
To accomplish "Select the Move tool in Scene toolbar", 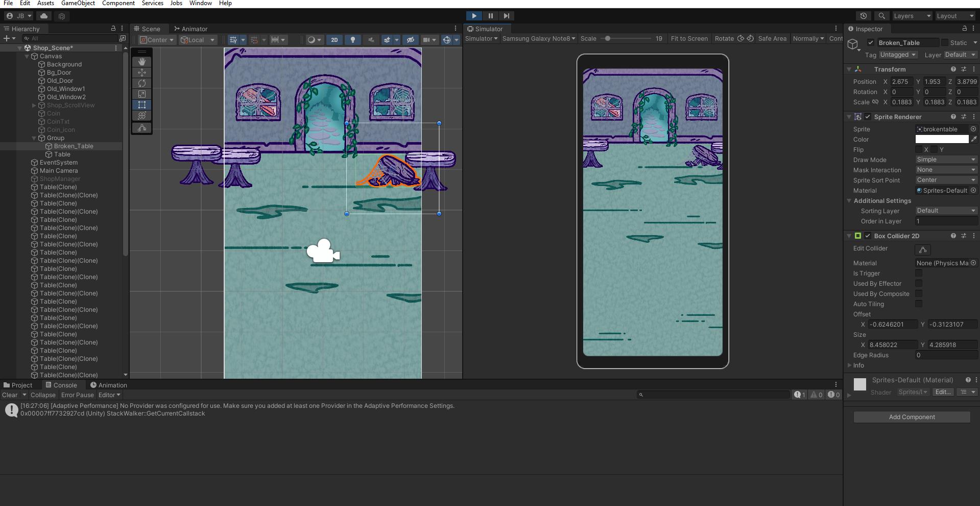I will pos(142,72).
